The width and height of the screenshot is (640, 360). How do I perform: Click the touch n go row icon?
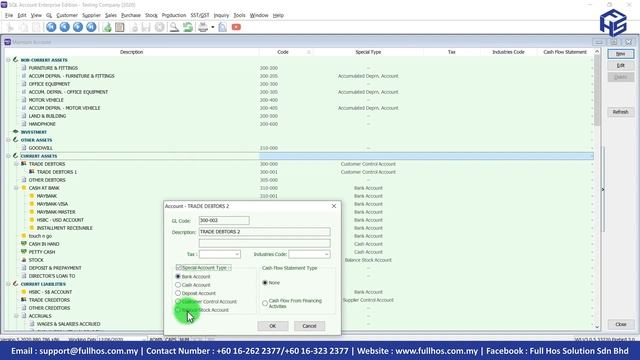24,236
